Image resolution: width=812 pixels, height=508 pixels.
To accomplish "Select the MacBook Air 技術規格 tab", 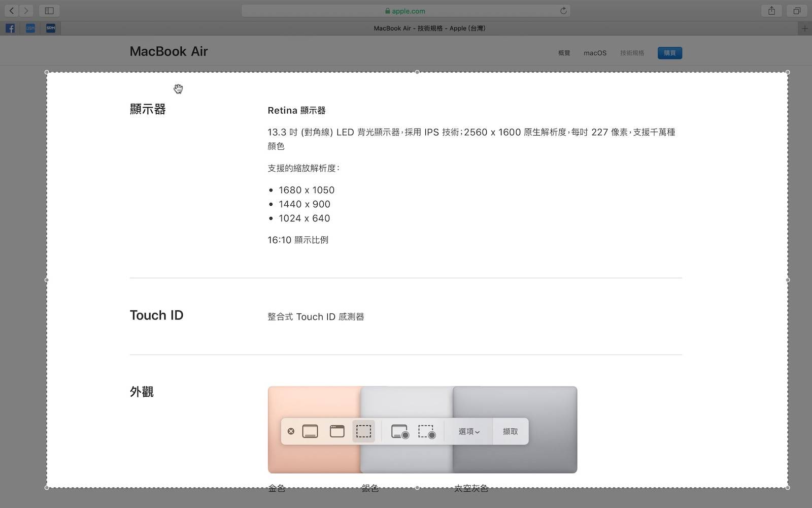I will (429, 28).
